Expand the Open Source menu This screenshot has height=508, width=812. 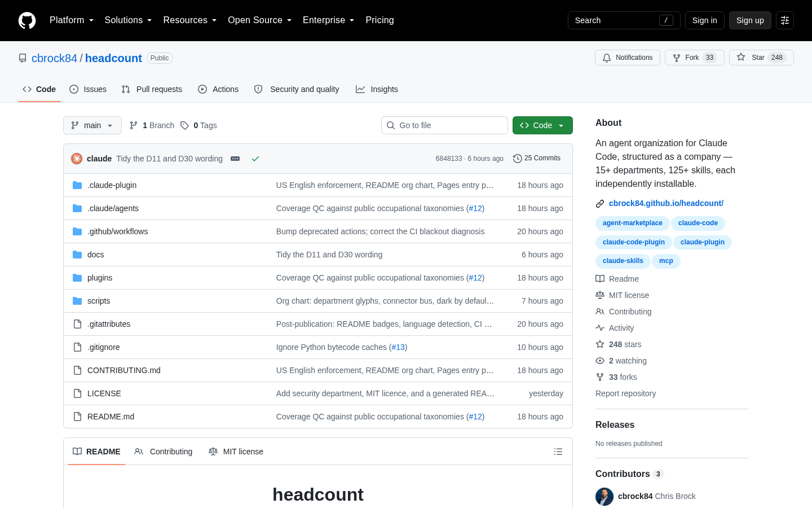pyautogui.click(x=260, y=20)
